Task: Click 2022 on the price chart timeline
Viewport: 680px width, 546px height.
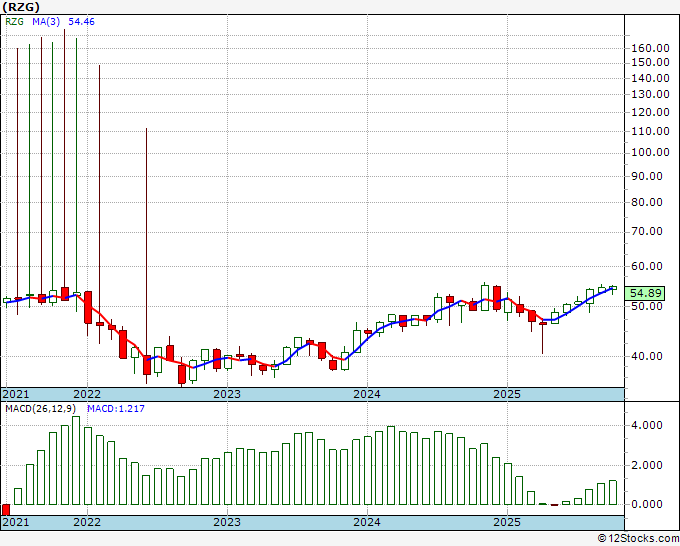Action: [x=87, y=394]
